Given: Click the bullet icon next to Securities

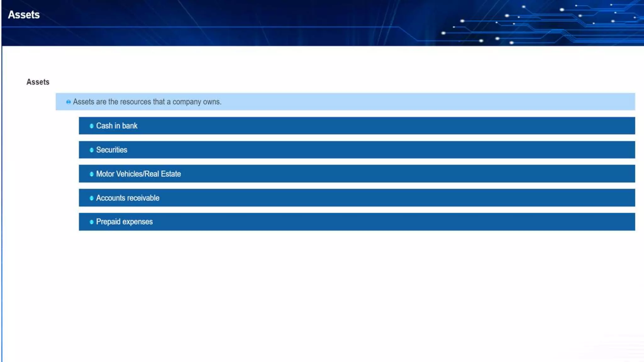Looking at the screenshot, I should [92, 150].
